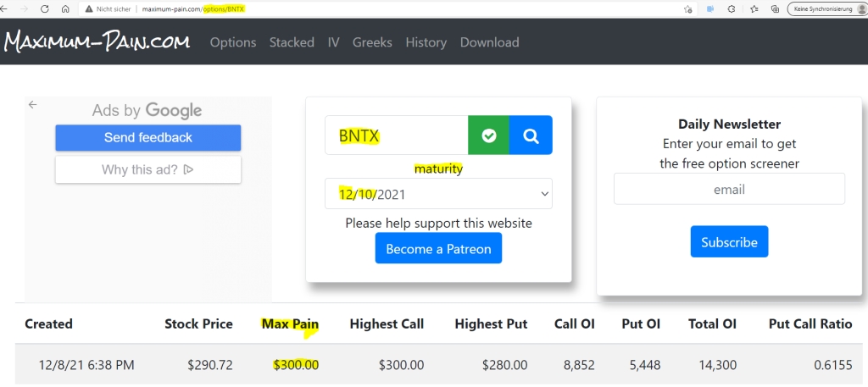The width and height of the screenshot is (868, 387).
Task: Click the Maximum-Pain.com logo
Action: tap(97, 42)
